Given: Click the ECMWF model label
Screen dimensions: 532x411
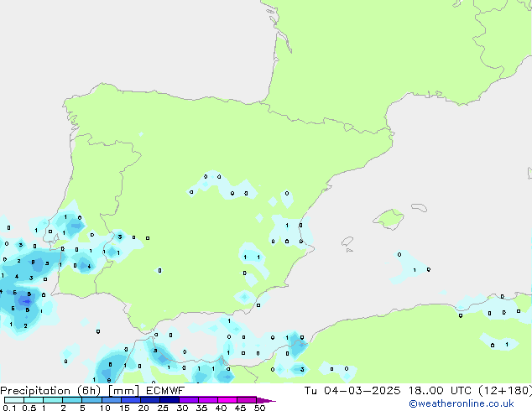Looking at the screenshot, I should (x=164, y=390).
